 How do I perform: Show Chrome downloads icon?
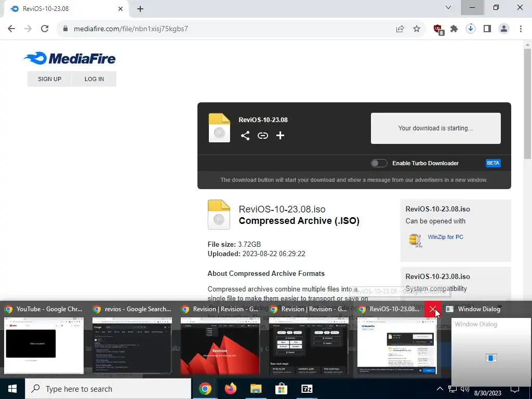point(471,29)
